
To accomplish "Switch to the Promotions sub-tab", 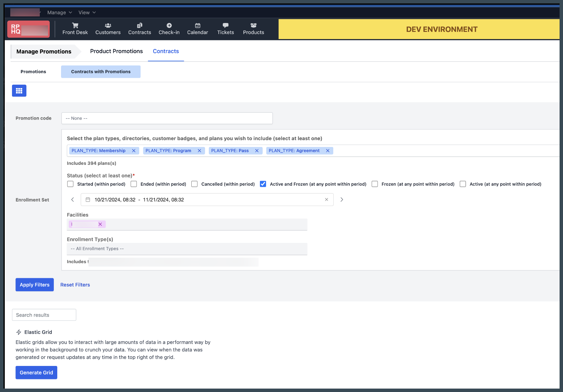I will pos(33,72).
